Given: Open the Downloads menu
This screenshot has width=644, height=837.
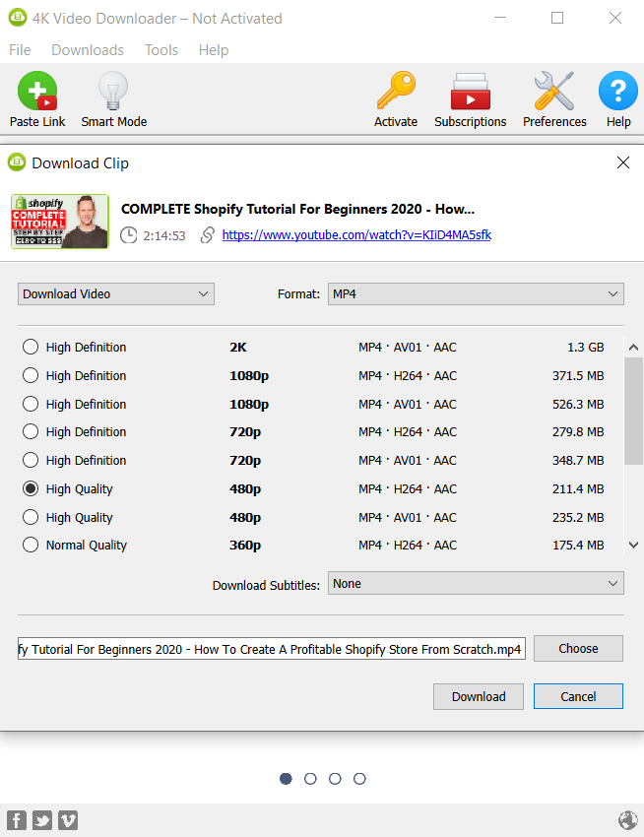Looking at the screenshot, I should point(88,50).
